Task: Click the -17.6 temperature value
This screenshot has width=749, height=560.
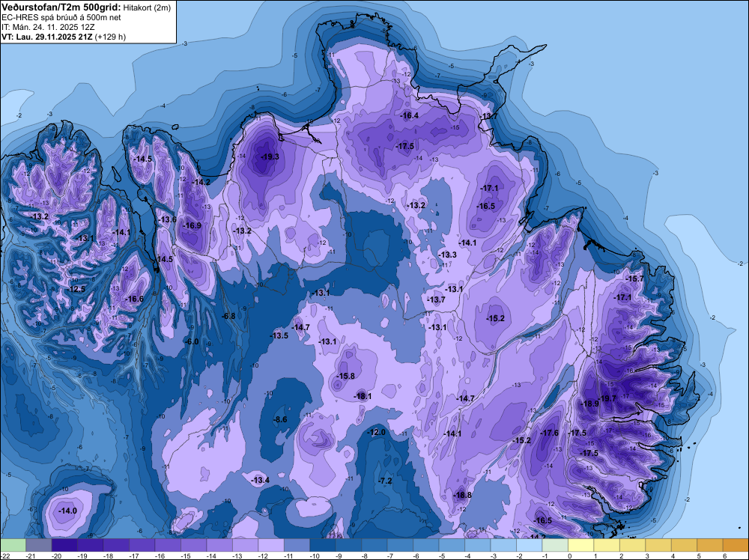Action: point(549,433)
